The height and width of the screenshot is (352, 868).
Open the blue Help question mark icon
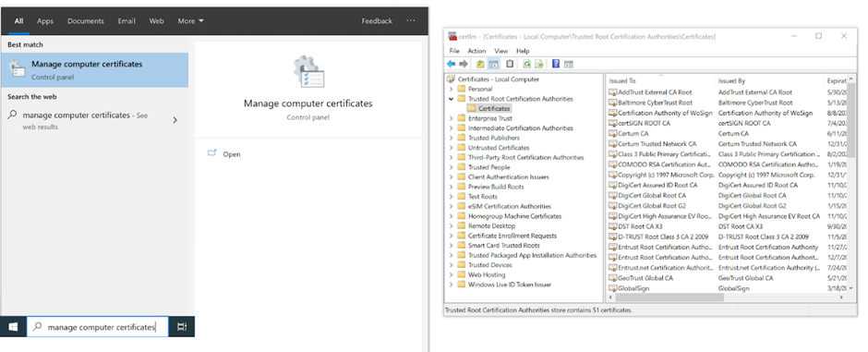[x=556, y=64]
